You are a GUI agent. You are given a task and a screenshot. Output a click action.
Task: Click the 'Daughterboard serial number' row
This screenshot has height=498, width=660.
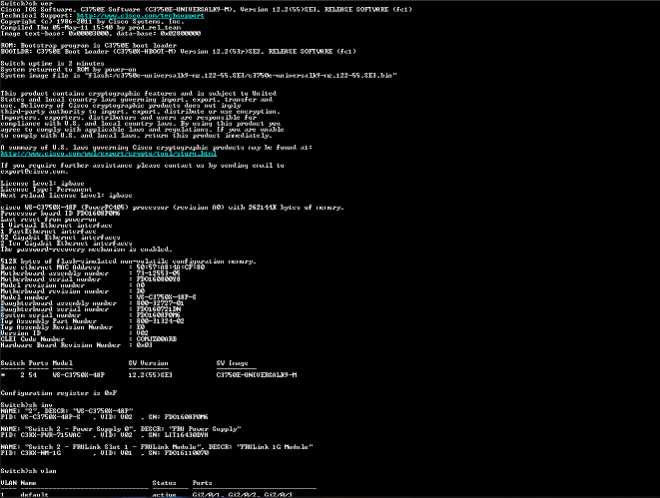point(90,309)
